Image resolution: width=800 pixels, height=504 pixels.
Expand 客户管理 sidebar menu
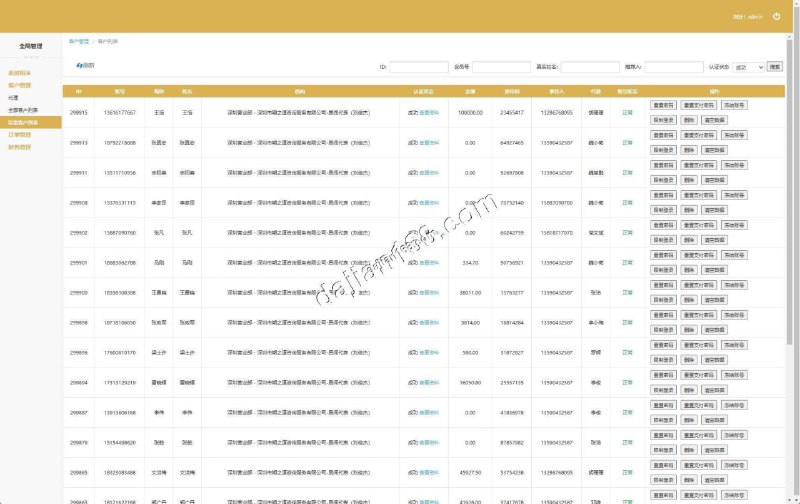point(20,85)
